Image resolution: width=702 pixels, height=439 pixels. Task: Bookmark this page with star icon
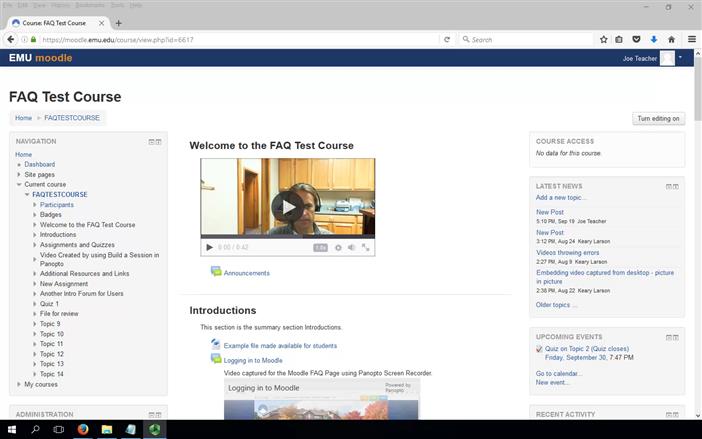tap(603, 40)
